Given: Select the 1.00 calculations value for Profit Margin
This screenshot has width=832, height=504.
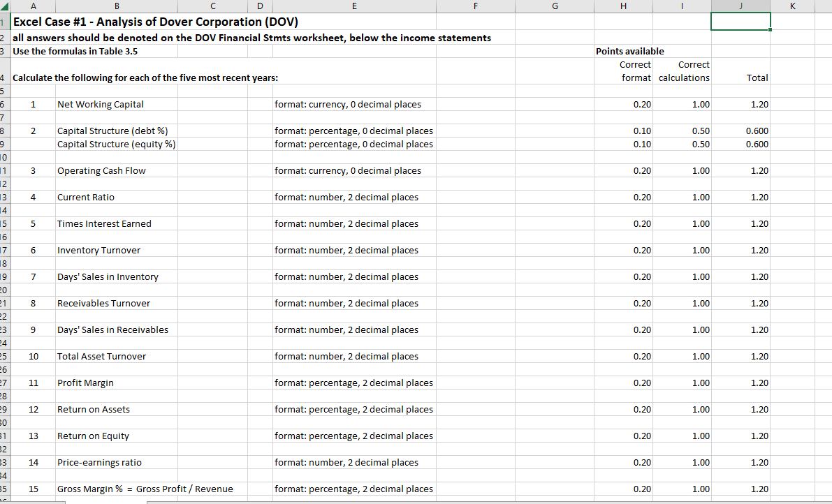Looking at the screenshot, I should 682,383.
